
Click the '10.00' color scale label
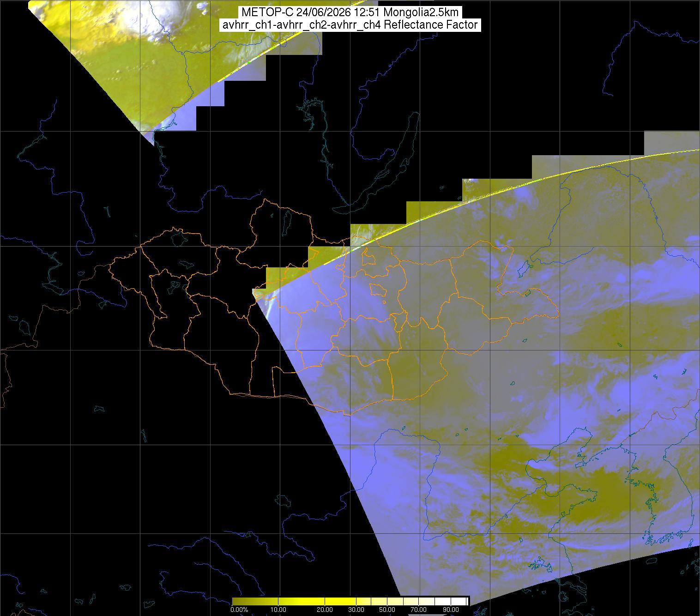[x=278, y=610]
